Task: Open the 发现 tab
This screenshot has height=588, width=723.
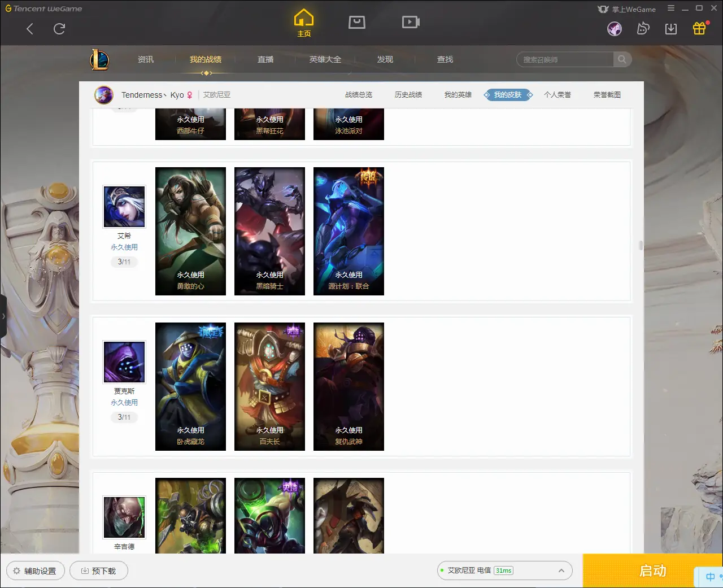Action: tap(385, 59)
